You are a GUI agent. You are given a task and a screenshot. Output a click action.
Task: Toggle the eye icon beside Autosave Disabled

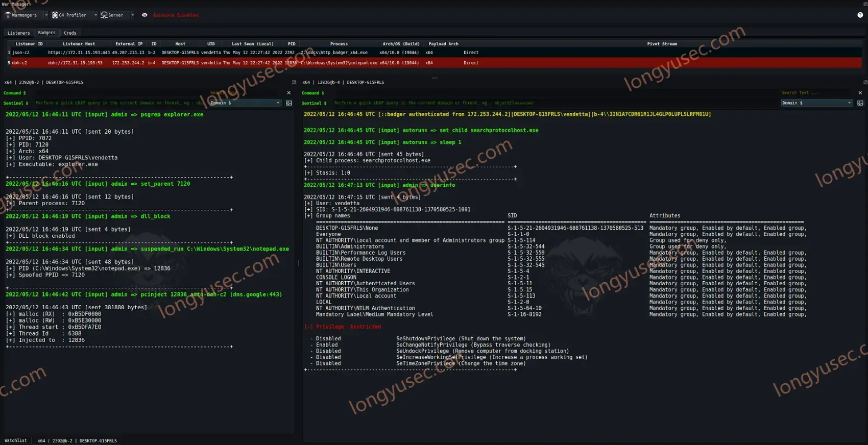[144, 15]
